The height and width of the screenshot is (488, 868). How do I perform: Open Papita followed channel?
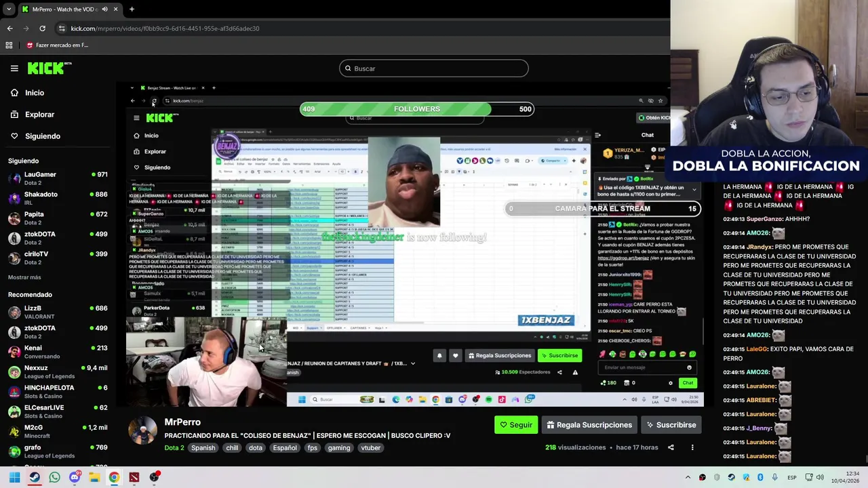point(58,218)
